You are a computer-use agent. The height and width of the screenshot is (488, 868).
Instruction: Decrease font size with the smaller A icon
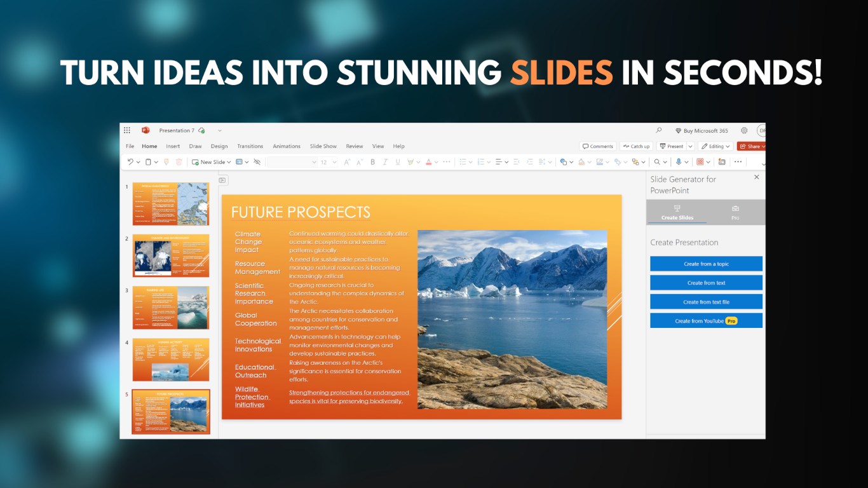coord(360,162)
